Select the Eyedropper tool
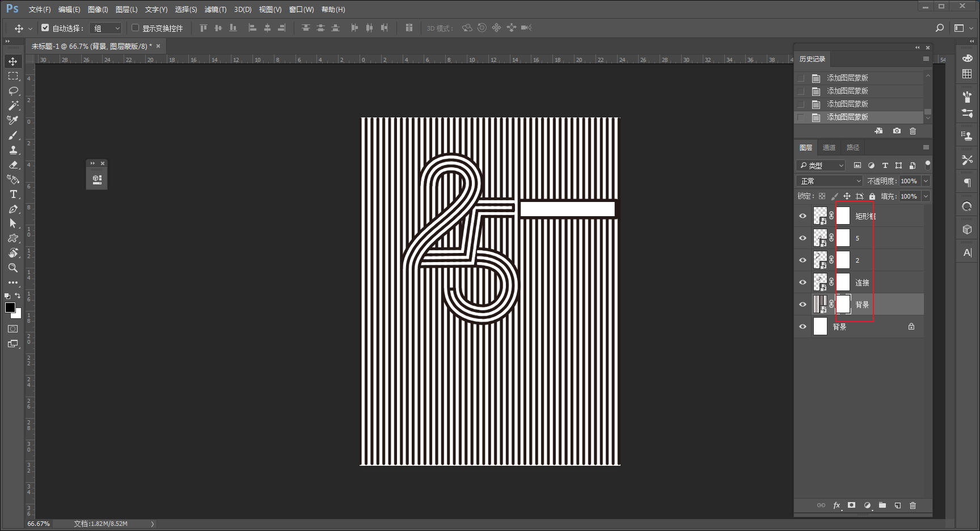The image size is (980, 531). (x=13, y=120)
